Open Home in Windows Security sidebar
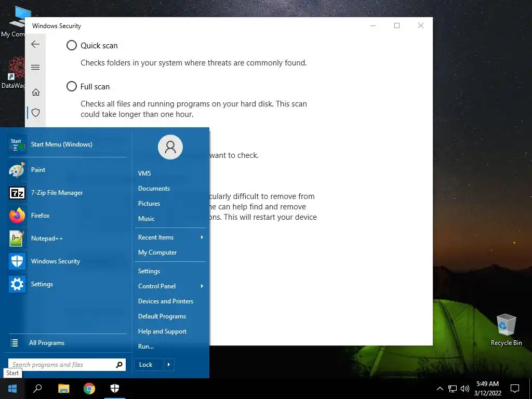532x399 pixels. pos(36,92)
